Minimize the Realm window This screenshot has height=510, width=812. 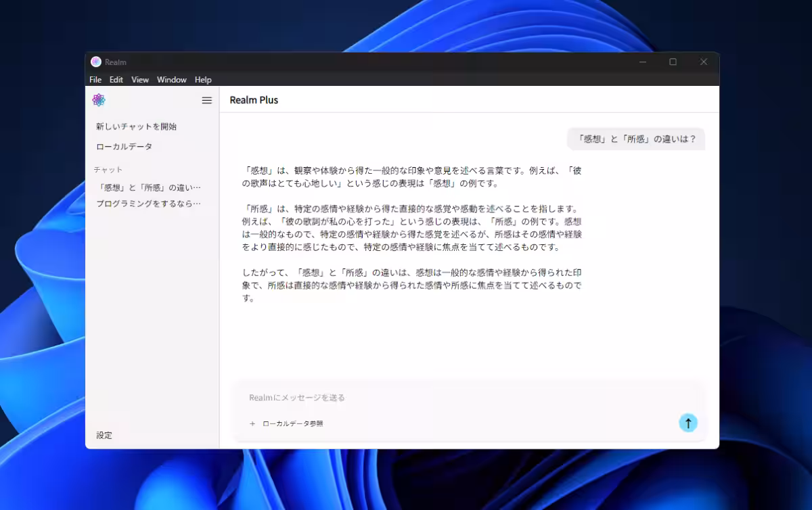coord(642,62)
